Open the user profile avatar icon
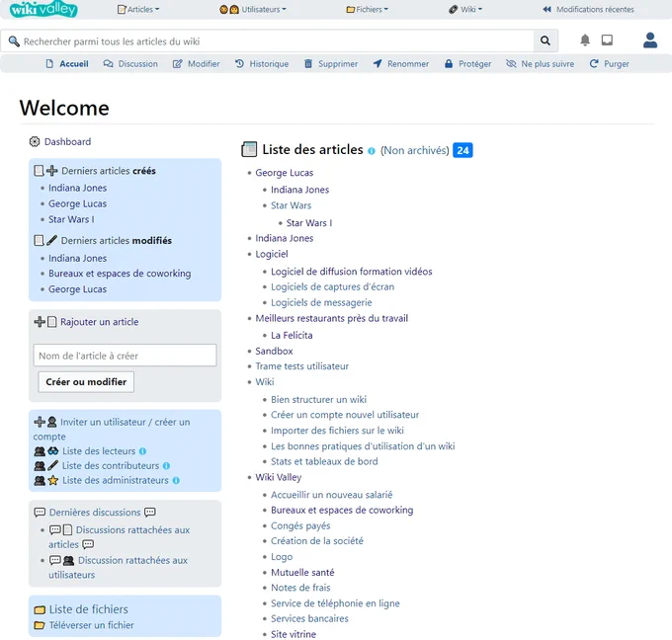The width and height of the screenshot is (672, 640). click(x=649, y=40)
